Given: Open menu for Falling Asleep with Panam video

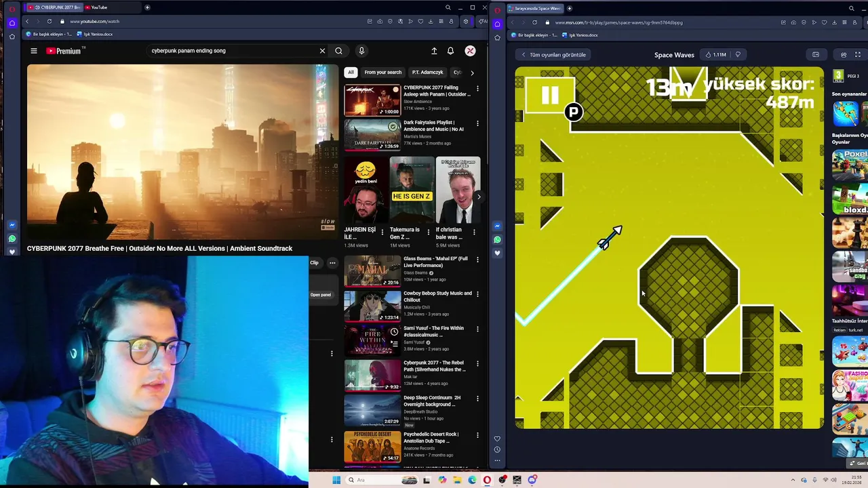Looking at the screenshot, I should click(x=477, y=88).
